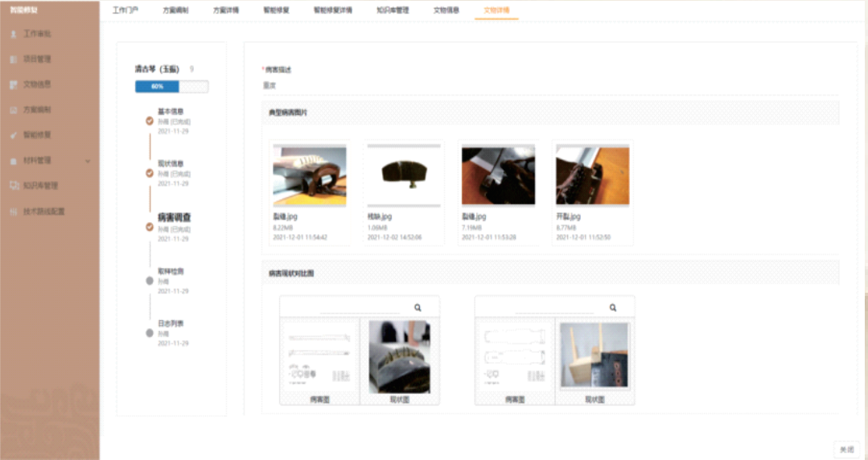Open the 技术路线配置 sidebar label

pos(44,212)
